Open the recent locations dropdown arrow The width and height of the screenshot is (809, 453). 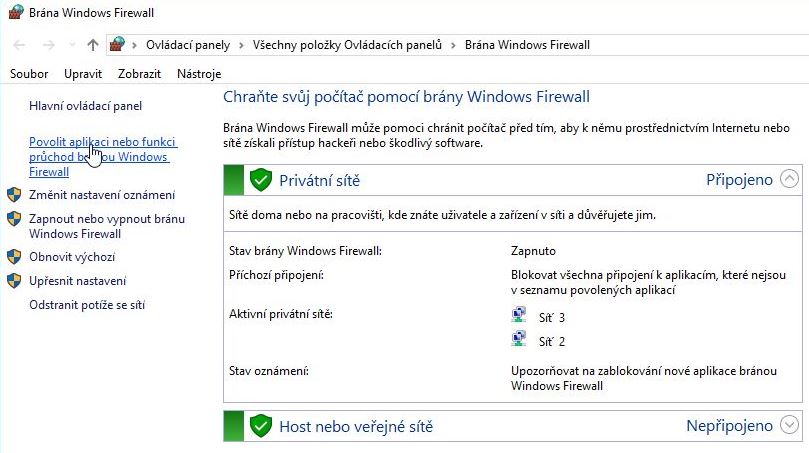pos(72,45)
